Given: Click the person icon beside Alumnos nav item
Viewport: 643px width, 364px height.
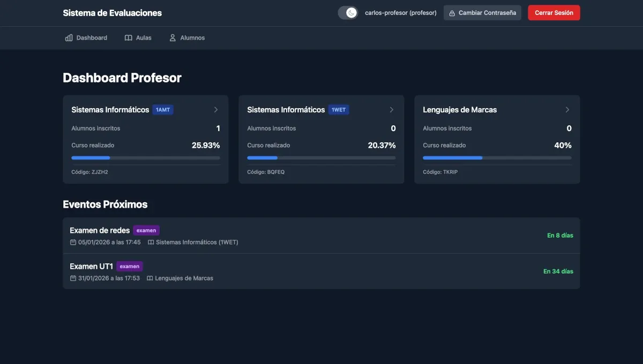Looking at the screenshot, I should tap(172, 37).
